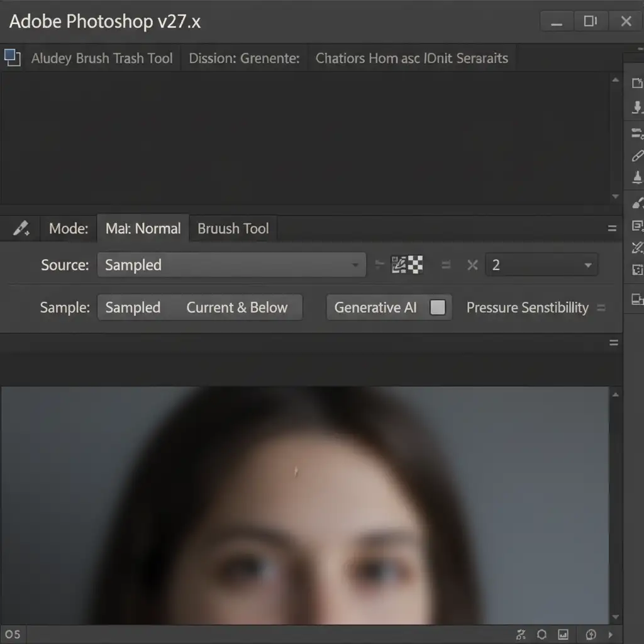Open the image icon in status bar
644x644 pixels.
click(x=563, y=634)
